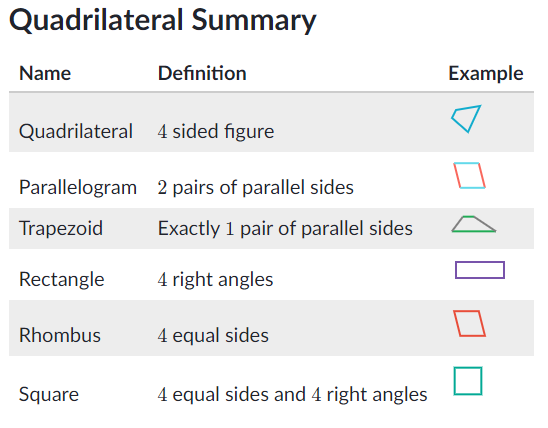The image size is (548, 428).
Task: Click the Definition column header
Action: pyautogui.click(x=202, y=73)
